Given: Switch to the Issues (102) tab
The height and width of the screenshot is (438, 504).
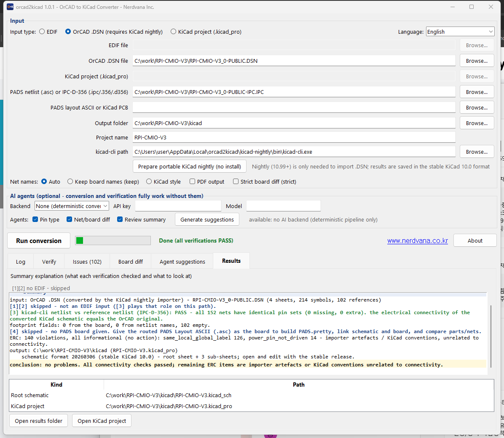Looking at the screenshot, I should point(87,262).
